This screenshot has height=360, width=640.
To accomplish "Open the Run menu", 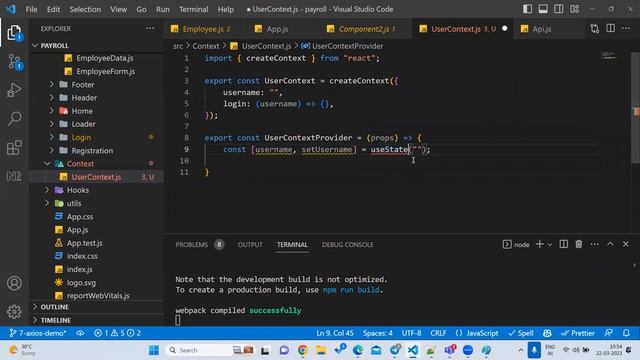I will (162, 9).
